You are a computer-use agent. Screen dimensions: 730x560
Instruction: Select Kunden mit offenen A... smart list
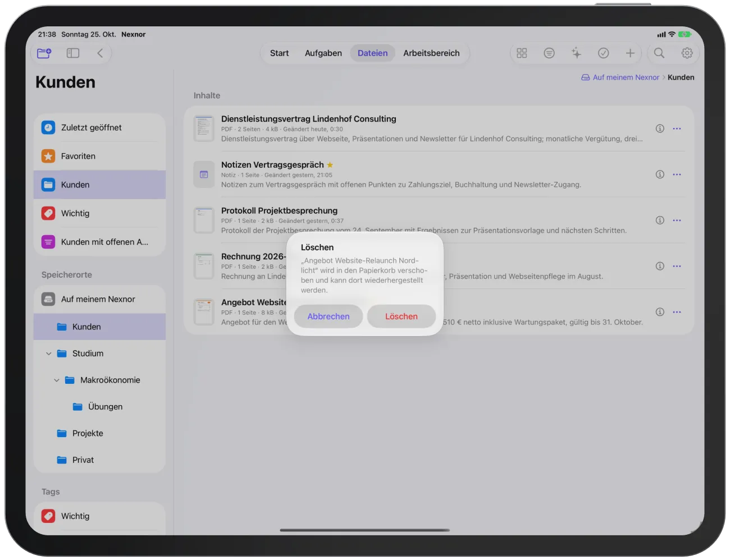click(x=99, y=242)
